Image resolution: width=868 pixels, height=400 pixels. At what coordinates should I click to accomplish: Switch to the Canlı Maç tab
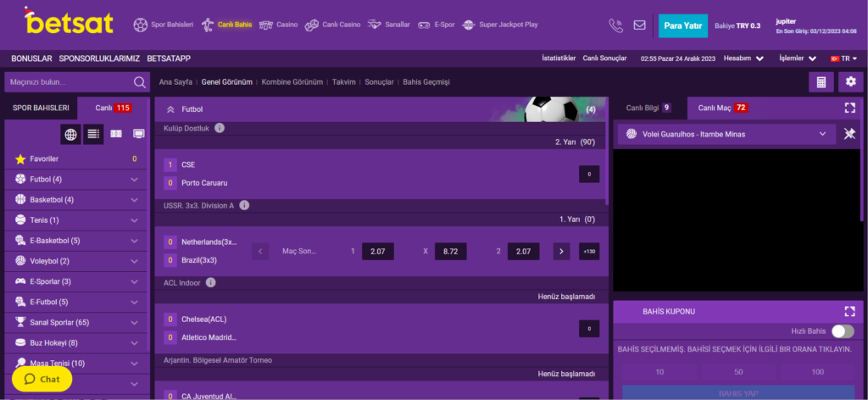724,108
